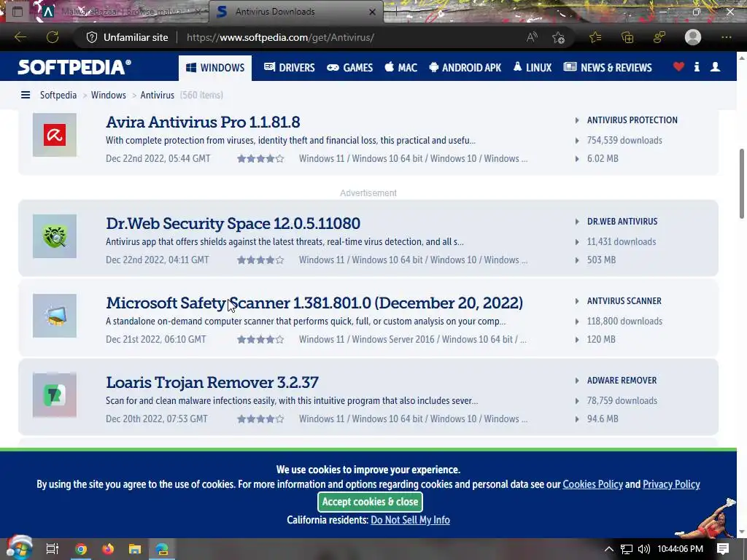
Task: Click the Unfamiliar site shield icon
Action: point(92,37)
